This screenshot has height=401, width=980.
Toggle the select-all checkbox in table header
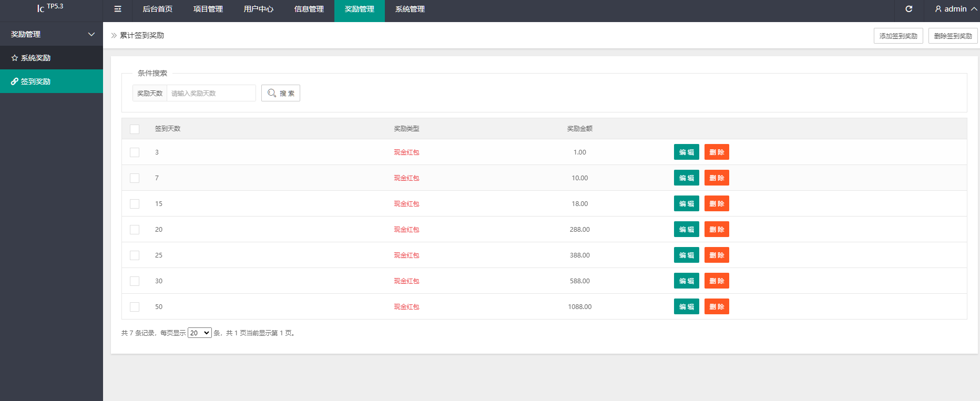(135, 129)
